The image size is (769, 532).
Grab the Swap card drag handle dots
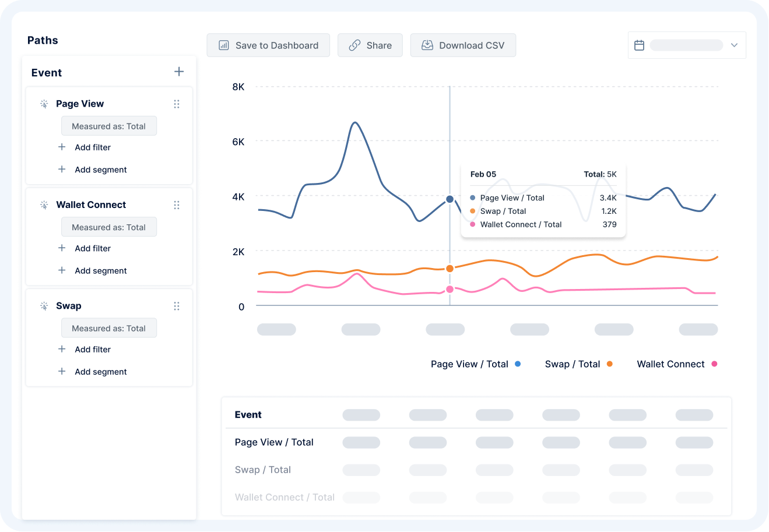(177, 306)
